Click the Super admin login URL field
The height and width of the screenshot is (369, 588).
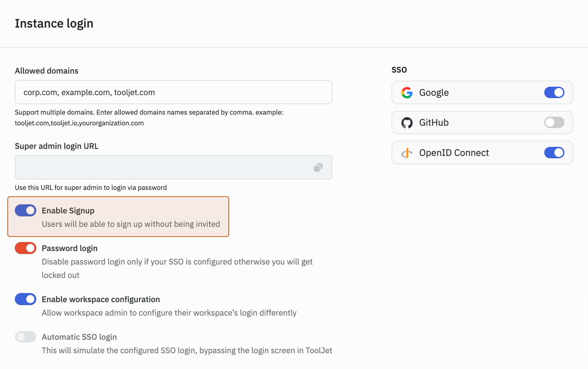click(x=161, y=167)
